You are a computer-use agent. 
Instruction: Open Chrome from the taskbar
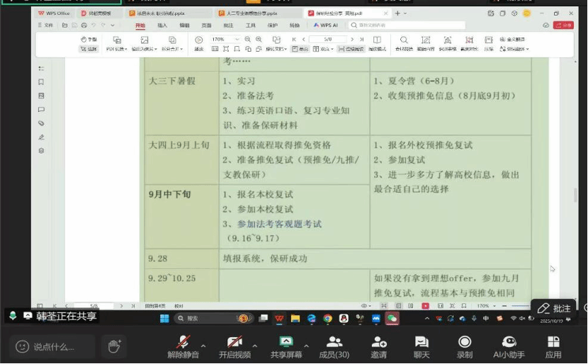(328, 318)
